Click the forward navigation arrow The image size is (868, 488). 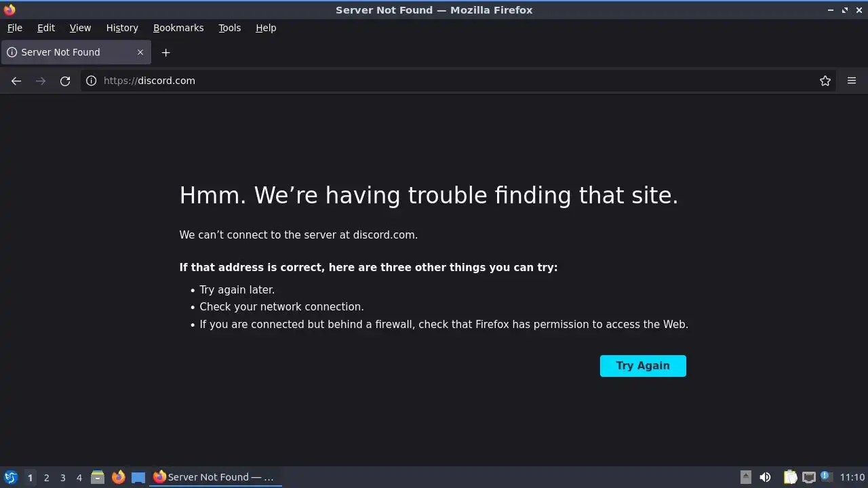tap(41, 81)
